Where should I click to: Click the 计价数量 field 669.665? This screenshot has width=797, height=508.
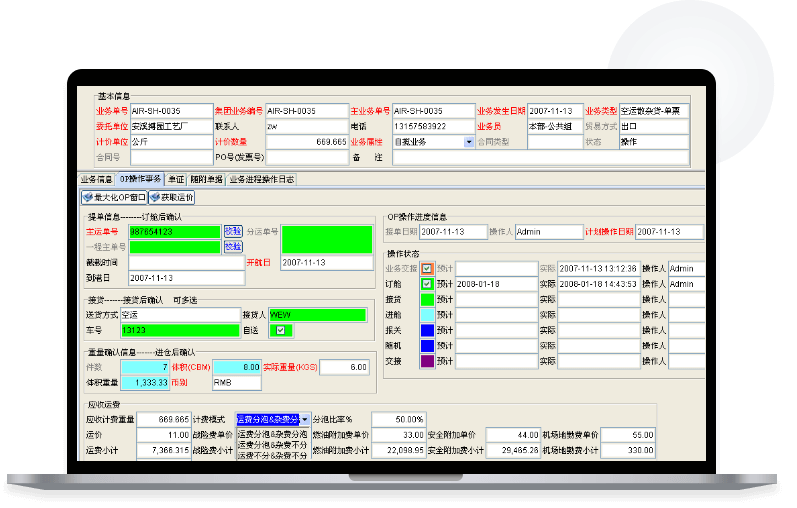307,142
